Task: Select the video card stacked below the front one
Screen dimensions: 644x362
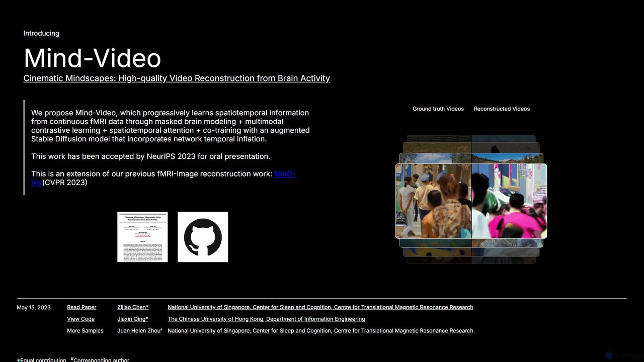Action: tap(471, 243)
